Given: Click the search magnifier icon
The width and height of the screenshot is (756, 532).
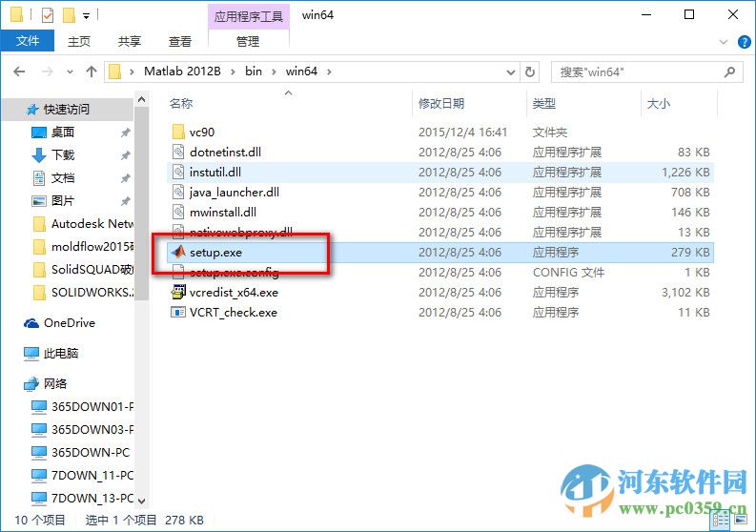Looking at the screenshot, I should 730,72.
